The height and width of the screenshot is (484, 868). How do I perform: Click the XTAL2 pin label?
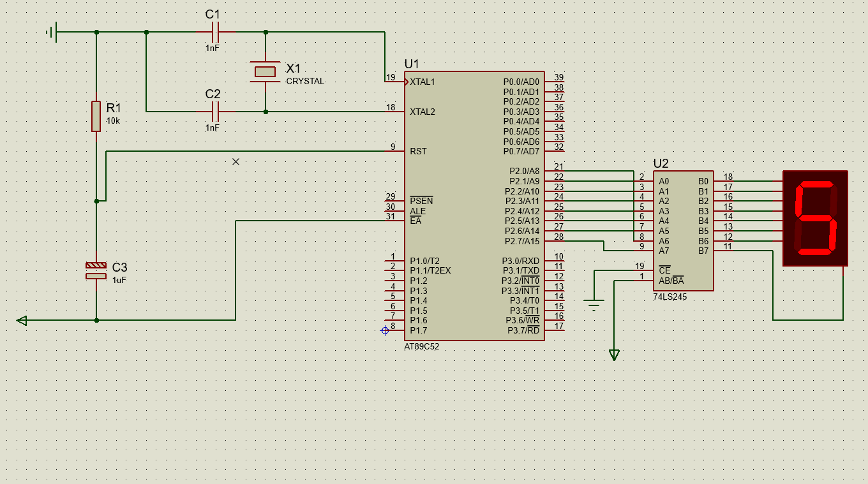(x=423, y=112)
